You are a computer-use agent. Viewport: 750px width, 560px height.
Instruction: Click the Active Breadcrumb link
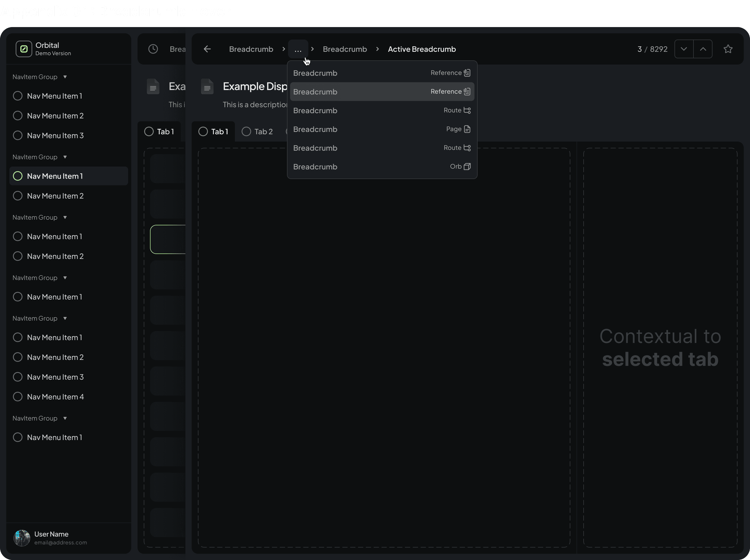(x=421, y=49)
